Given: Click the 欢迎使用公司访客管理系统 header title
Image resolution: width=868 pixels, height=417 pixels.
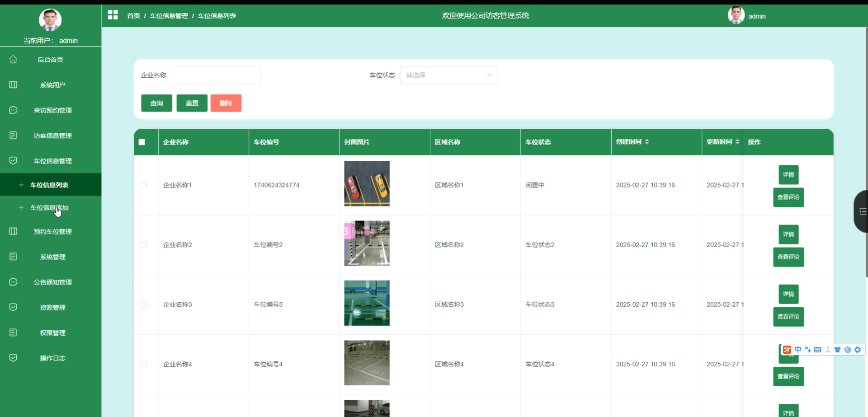Looking at the screenshot, I should [486, 16].
